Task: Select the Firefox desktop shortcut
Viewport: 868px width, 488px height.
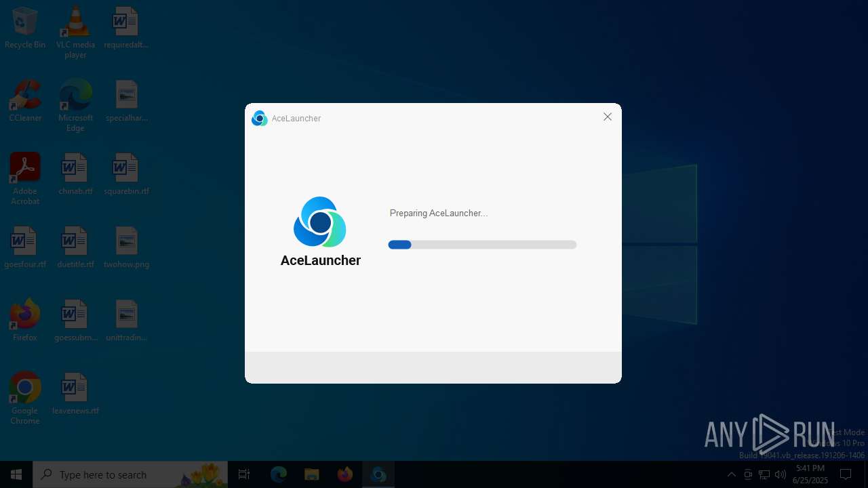Action: [25, 321]
